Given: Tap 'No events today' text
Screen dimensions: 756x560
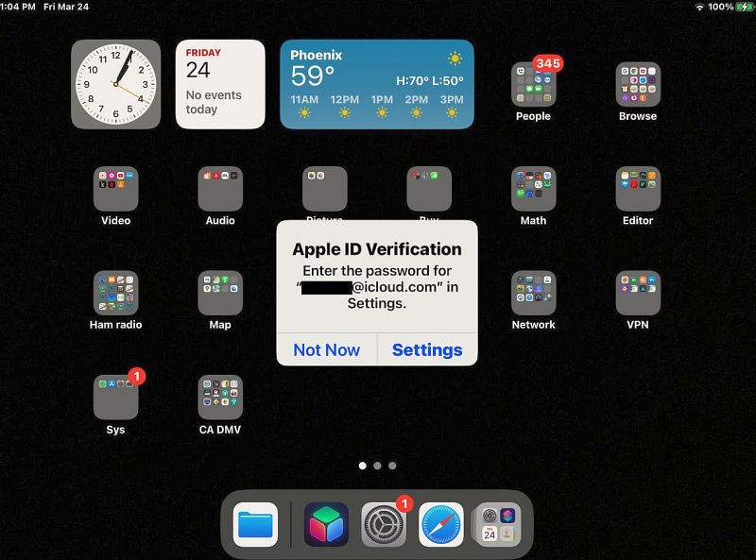Looking at the screenshot, I should point(214,102).
